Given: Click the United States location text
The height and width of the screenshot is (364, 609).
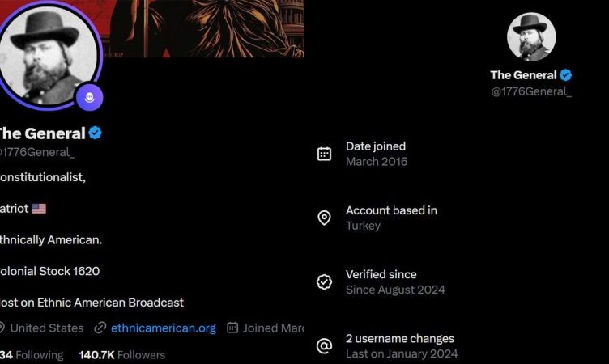Looking at the screenshot, I should tap(47, 328).
